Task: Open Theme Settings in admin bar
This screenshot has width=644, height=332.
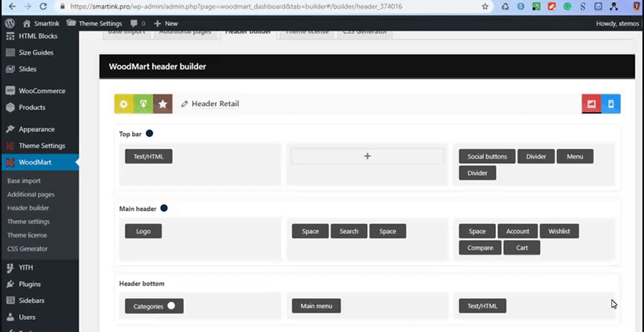Action: [x=94, y=23]
